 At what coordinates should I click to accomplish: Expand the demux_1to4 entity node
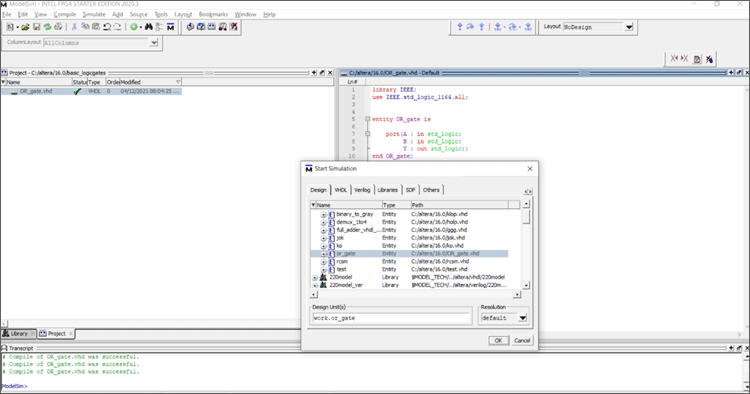point(323,222)
